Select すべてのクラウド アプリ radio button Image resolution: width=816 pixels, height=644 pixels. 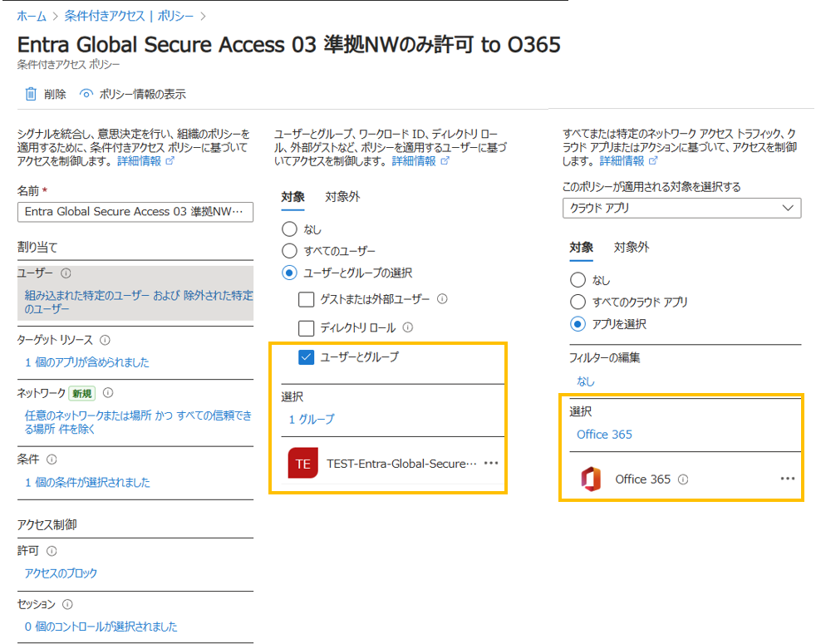[578, 302]
